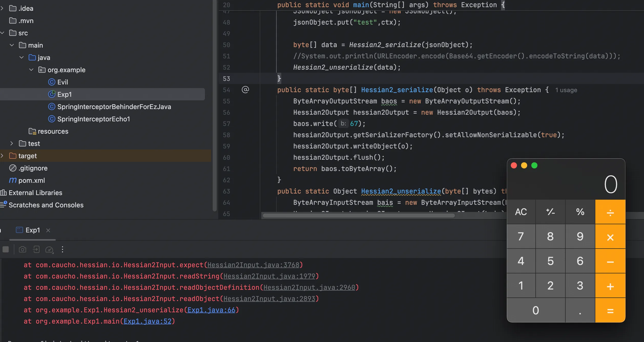
Task: Close the Exp1 run tab
Action: click(48, 230)
